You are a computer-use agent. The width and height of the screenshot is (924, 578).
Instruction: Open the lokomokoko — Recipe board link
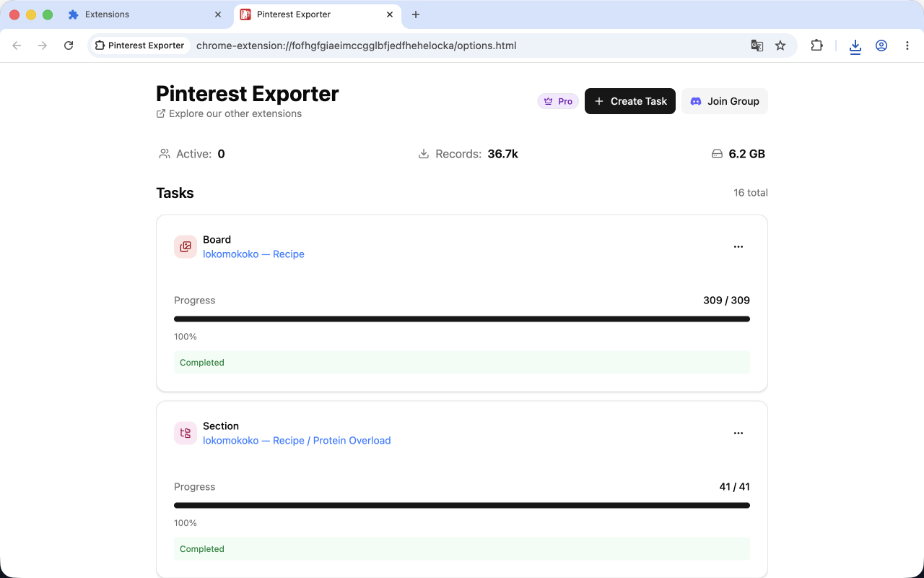253,254
